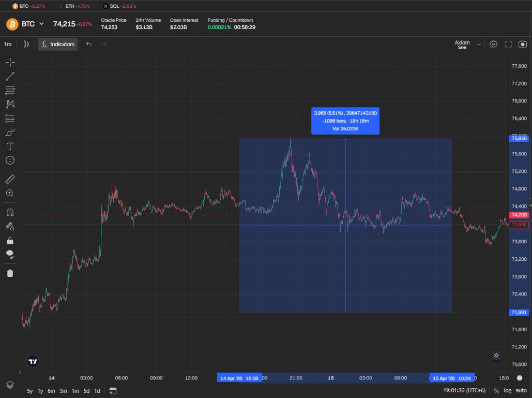532x398 pixels.
Task: Click the Bitcoin coin logo
Action: [x=12, y=24]
